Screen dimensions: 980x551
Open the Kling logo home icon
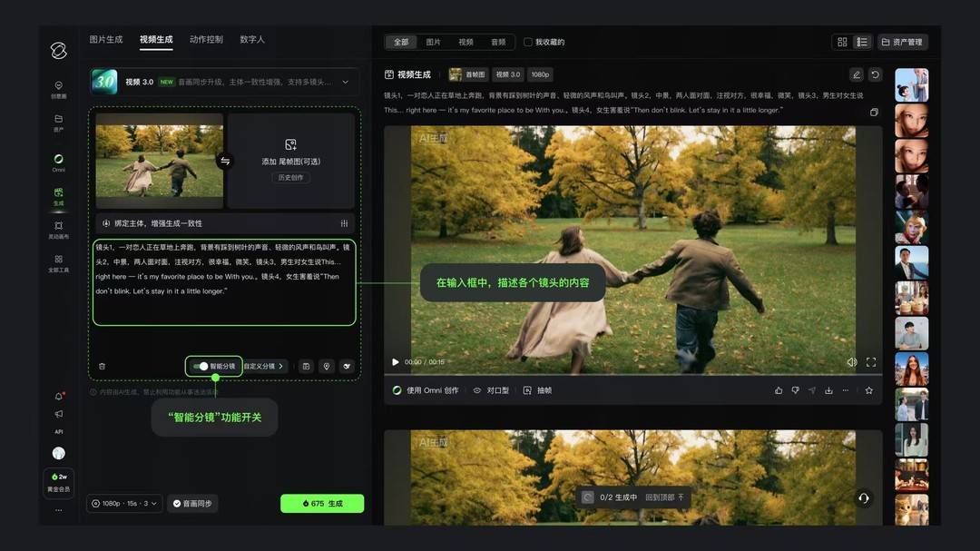(x=59, y=50)
